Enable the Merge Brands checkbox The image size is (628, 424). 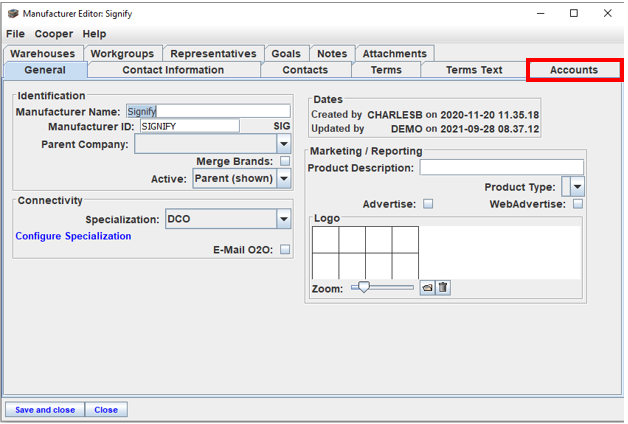(285, 161)
